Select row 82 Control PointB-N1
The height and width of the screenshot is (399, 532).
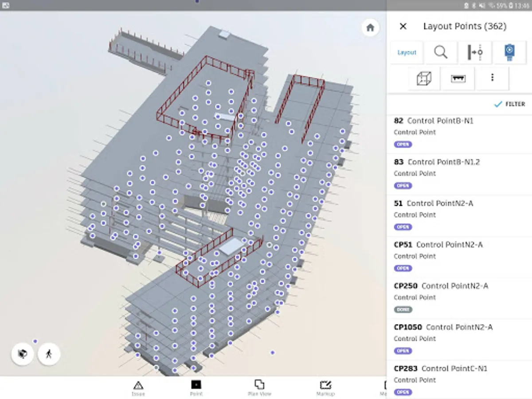pos(459,133)
